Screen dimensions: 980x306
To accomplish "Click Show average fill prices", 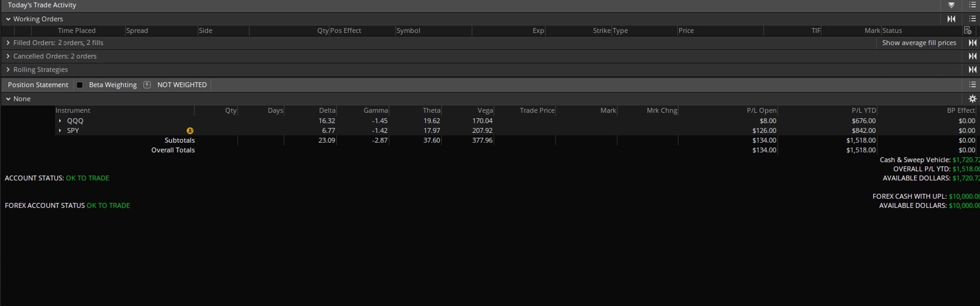I will tap(919, 43).
